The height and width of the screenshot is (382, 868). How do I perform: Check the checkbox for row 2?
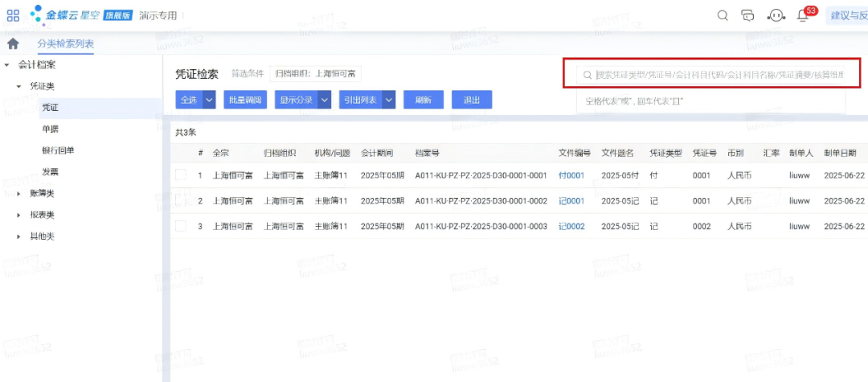click(x=181, y=201)
